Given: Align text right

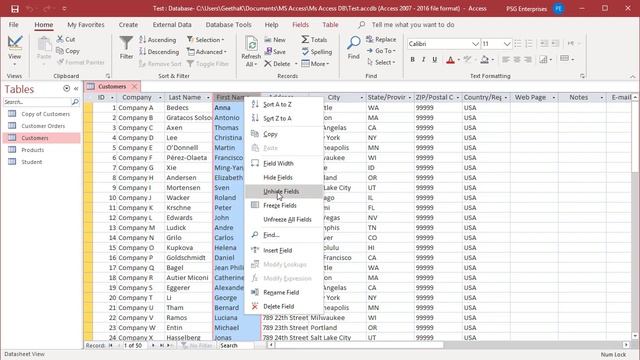Looking at the screenshot, I should 528,60.
